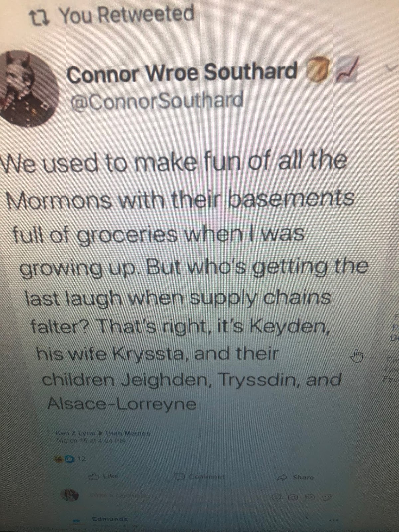Open the Edmunds sponsored post name
This screenshot has height=532, width=399.
point(110,519)
